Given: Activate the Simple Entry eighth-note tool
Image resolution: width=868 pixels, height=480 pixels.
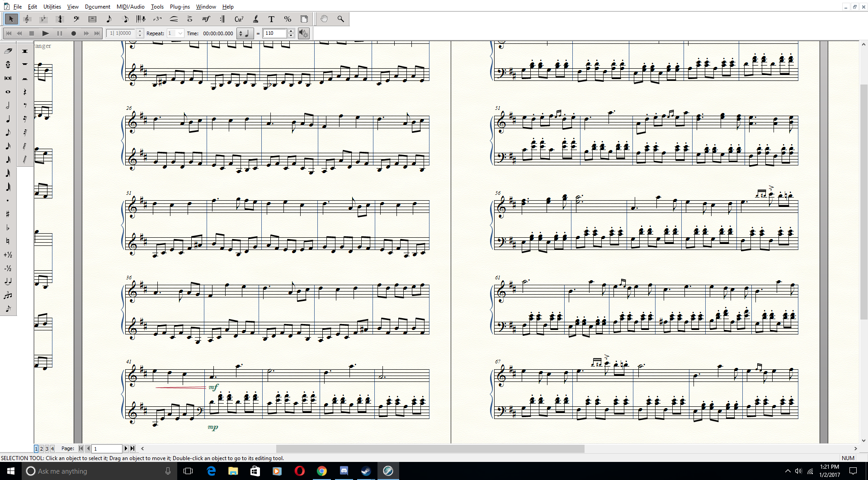Looking at the screenshot, I should (108, 19).
